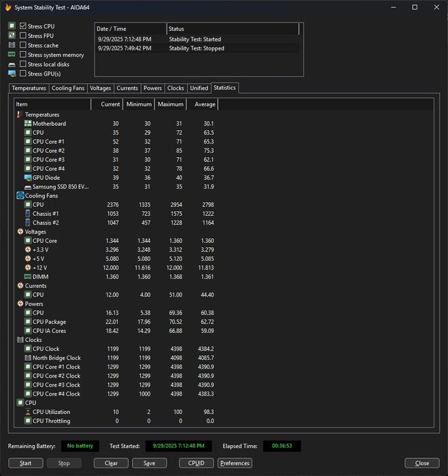Open the Voltages tab
The height and width of the screenshot is (476, 448).
[101, 88]
